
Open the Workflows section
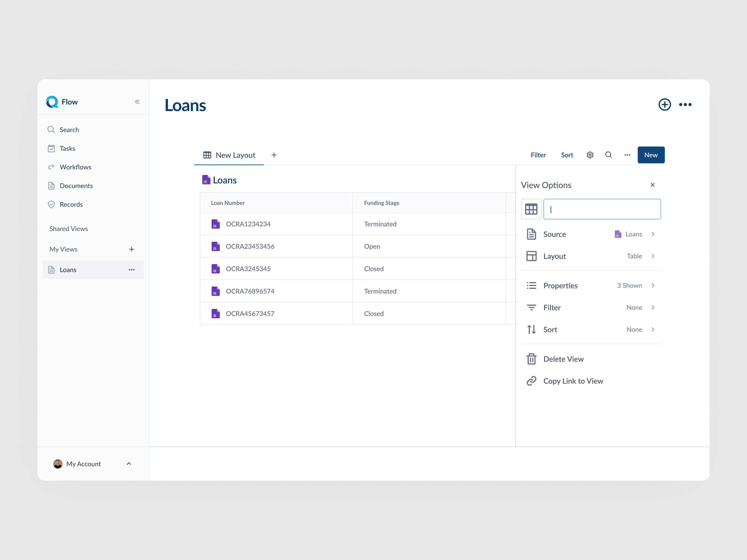point(75,167)
